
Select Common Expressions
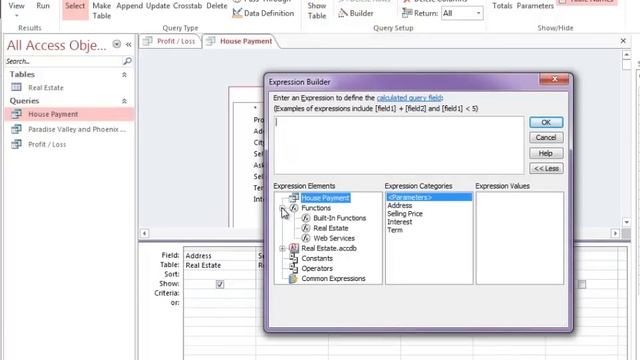point(333,279)
